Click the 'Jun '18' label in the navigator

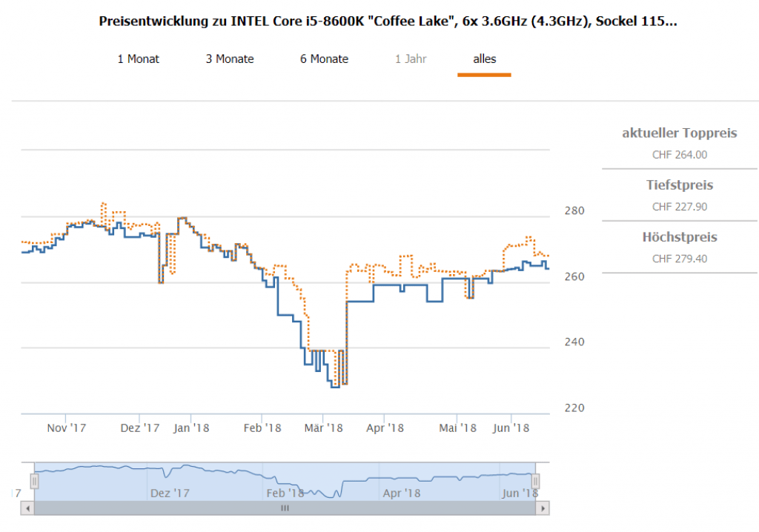[x=520, y=493]
